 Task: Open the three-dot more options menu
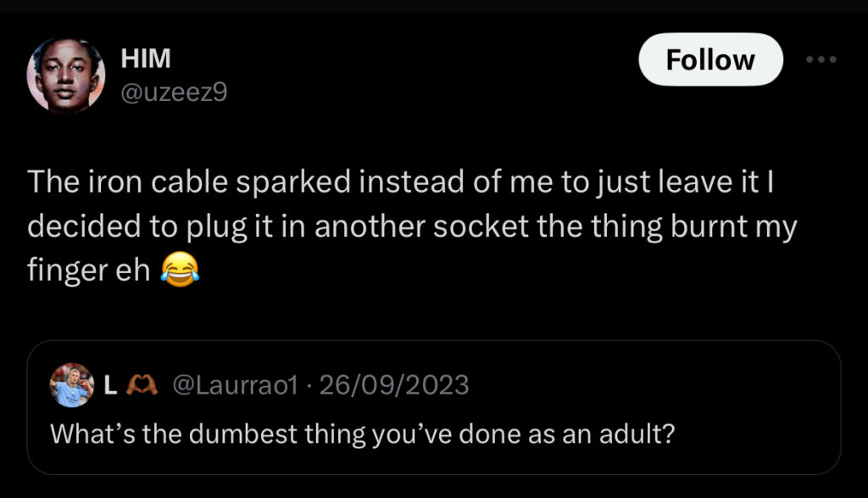821,59
